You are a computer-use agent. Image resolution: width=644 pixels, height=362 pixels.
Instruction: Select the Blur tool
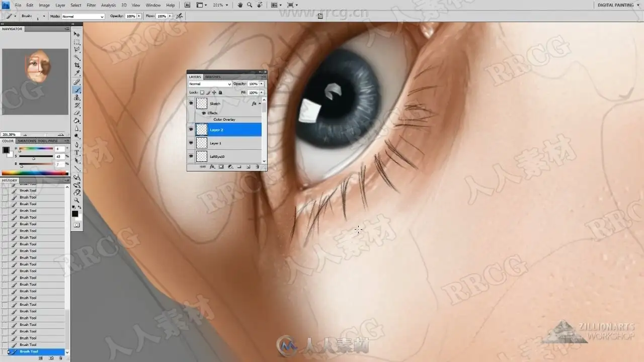(77, 129)
